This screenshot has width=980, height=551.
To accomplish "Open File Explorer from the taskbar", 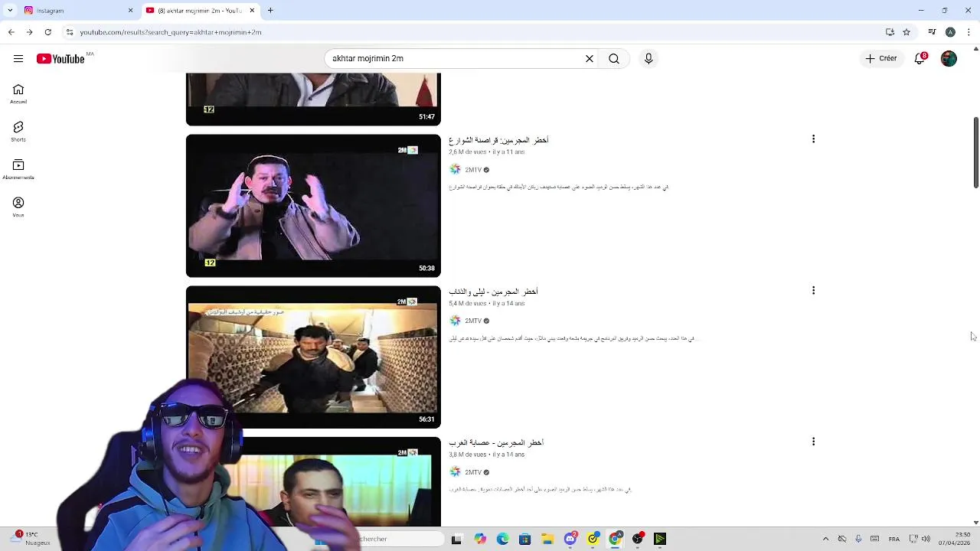I will tap(547, 540).
